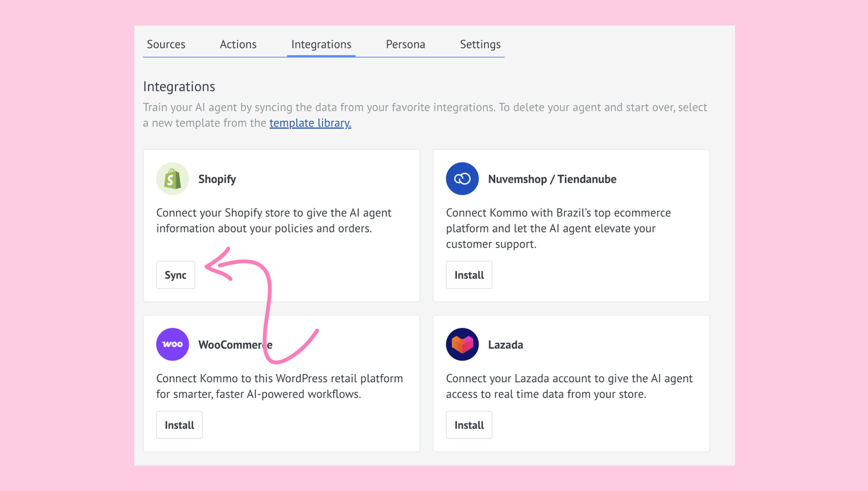
Task: Go to the Persona tab
Action: 405,45
